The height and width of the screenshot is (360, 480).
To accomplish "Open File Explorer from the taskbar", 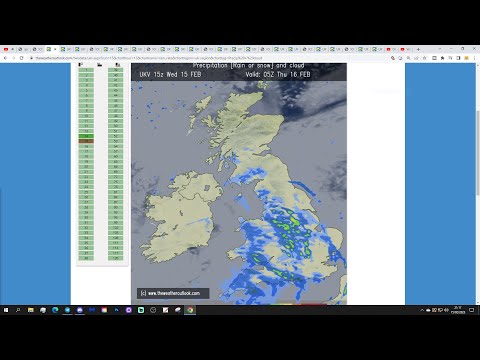I will pos(31,310).
